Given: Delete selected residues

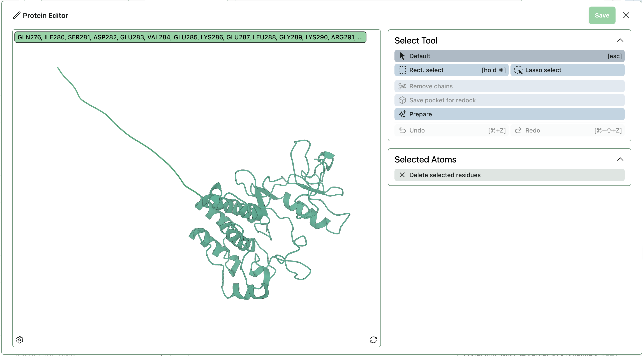Looking at the screenshot, I should (509, 175).
